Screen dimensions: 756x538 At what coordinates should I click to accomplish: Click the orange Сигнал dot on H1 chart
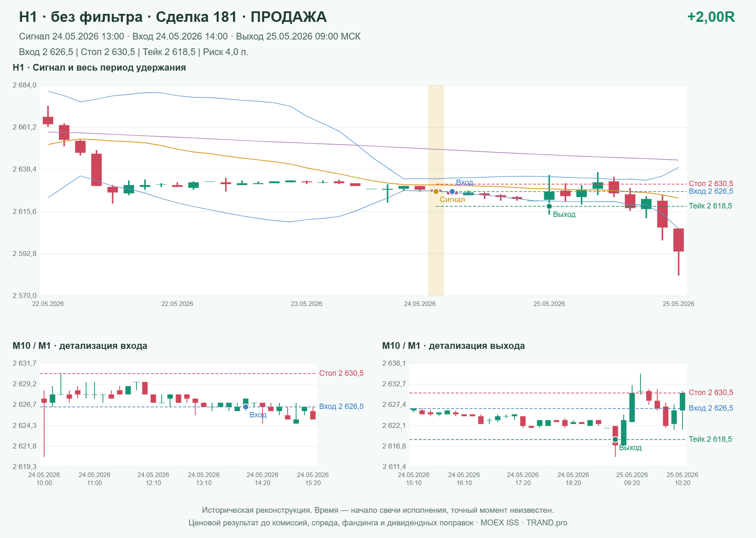point(436,192)
